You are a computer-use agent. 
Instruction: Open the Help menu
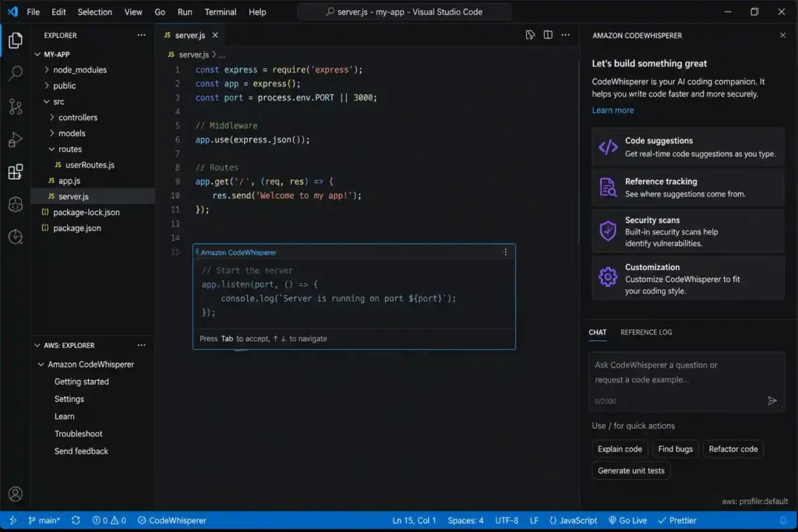pos(257,12)
